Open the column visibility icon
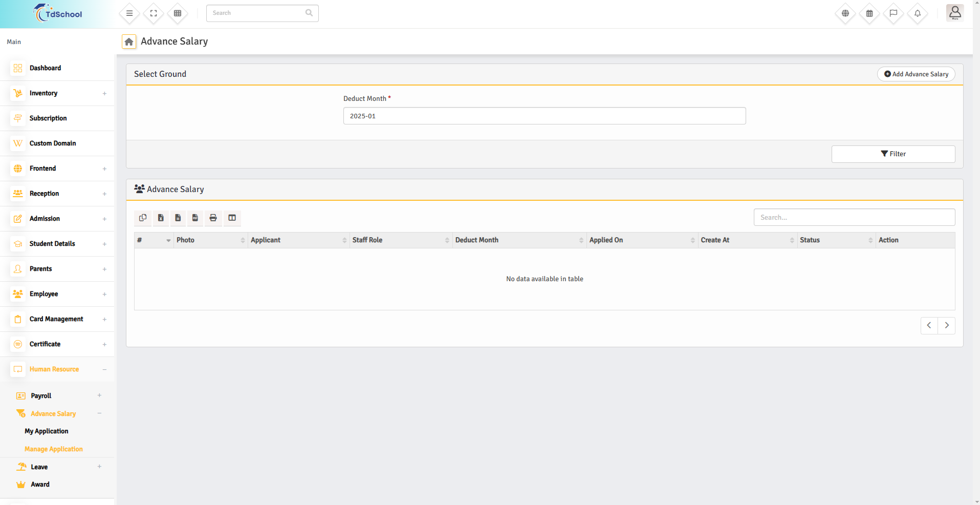980x505 pixels. (232, 218)
